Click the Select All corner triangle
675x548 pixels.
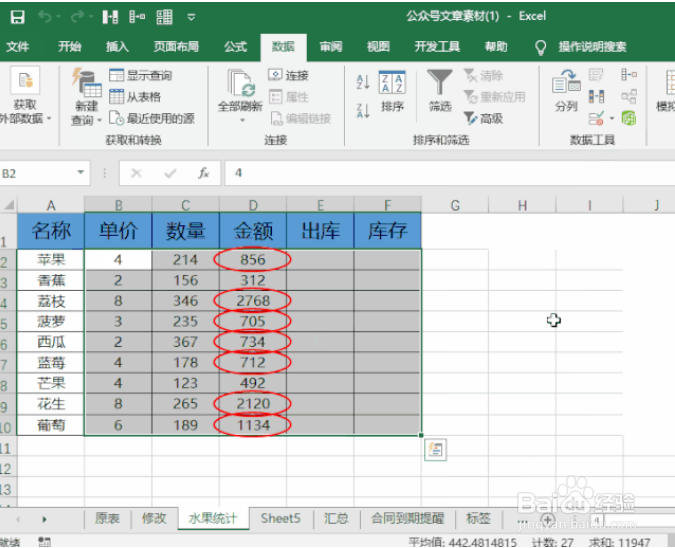(9, 204)
